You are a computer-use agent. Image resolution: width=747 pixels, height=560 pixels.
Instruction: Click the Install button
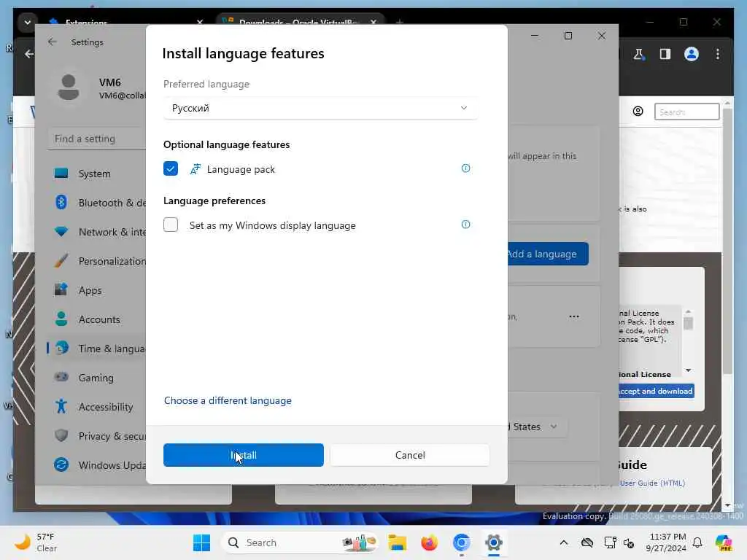[x=244, y=455]
